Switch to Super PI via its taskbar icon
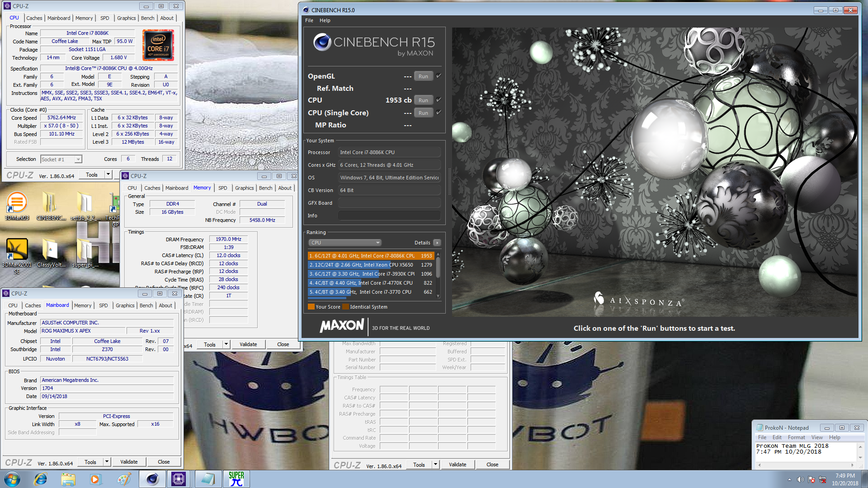 (x=236, y=479)
